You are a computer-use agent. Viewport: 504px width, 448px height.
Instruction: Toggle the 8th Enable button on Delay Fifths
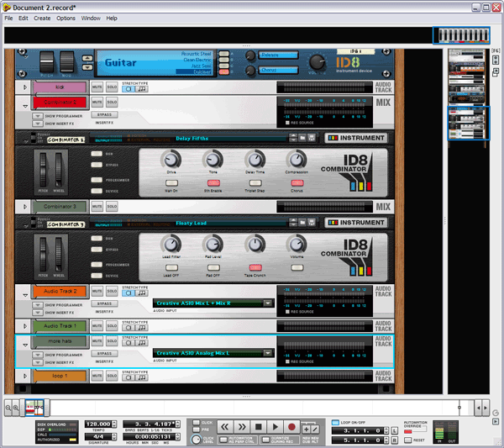coord(213,182)
